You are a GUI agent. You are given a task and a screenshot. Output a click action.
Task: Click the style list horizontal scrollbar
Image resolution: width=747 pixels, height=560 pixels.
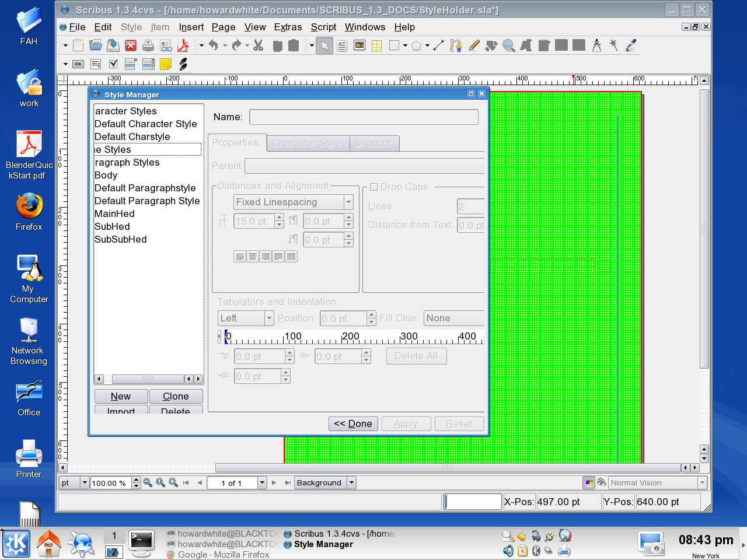[x=148, y=379]
